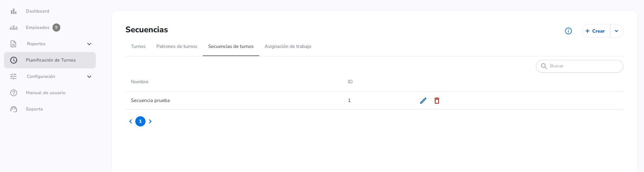644x172 pixels.
Task: Click the Dashboard bar chart icon
Action: [14, 11]
